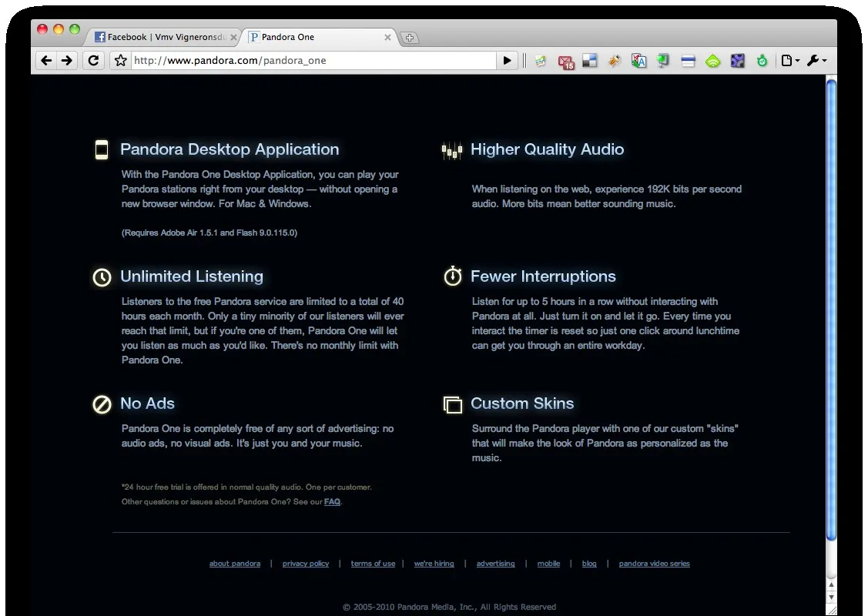The width and height of the screenshot is (868, 616).
Task: Click the Custom Skins heading
Action: (522, 403)
